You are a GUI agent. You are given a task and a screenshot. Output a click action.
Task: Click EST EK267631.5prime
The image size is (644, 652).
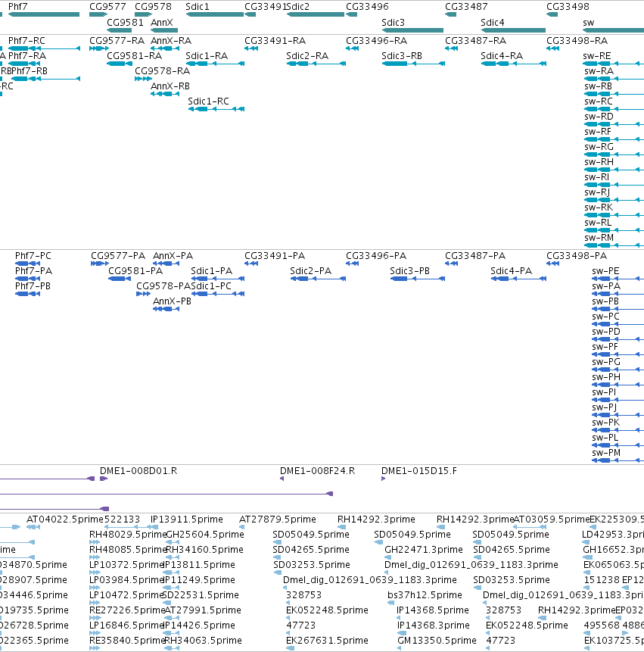coord(290,648)
